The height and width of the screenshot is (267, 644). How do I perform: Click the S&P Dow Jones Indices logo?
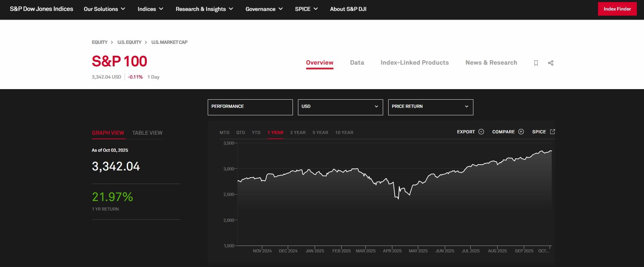pyautogui.click(x=42, y=9)
